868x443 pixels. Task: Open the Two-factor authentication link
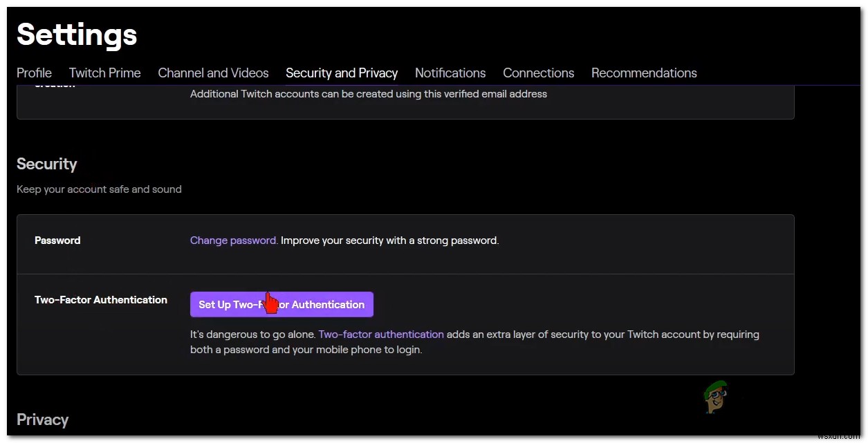381,334
